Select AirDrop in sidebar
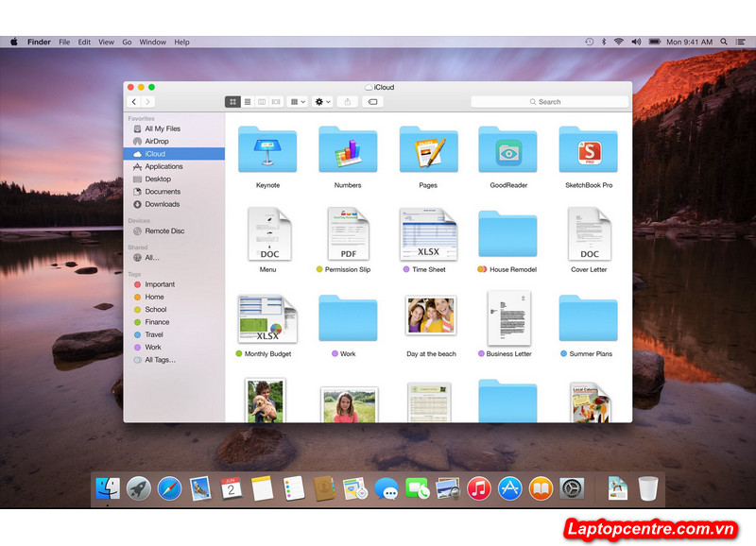This screenshot has width=756, height=546. coord(174,141)
